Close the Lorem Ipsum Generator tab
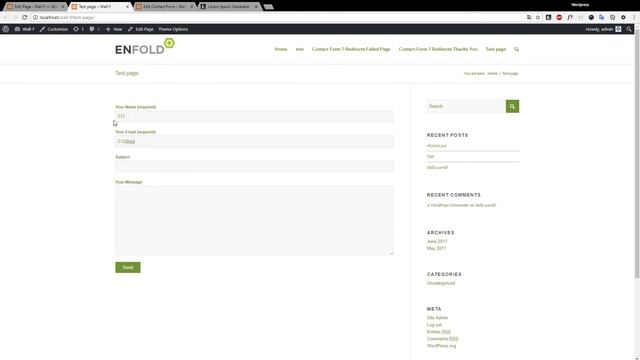The image size is (640, 360). [x=256, y=7]
